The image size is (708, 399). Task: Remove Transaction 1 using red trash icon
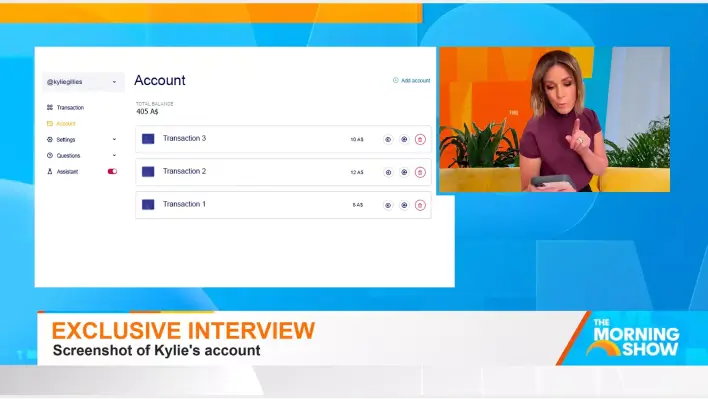pyautogui.click(x=420, y=205)
